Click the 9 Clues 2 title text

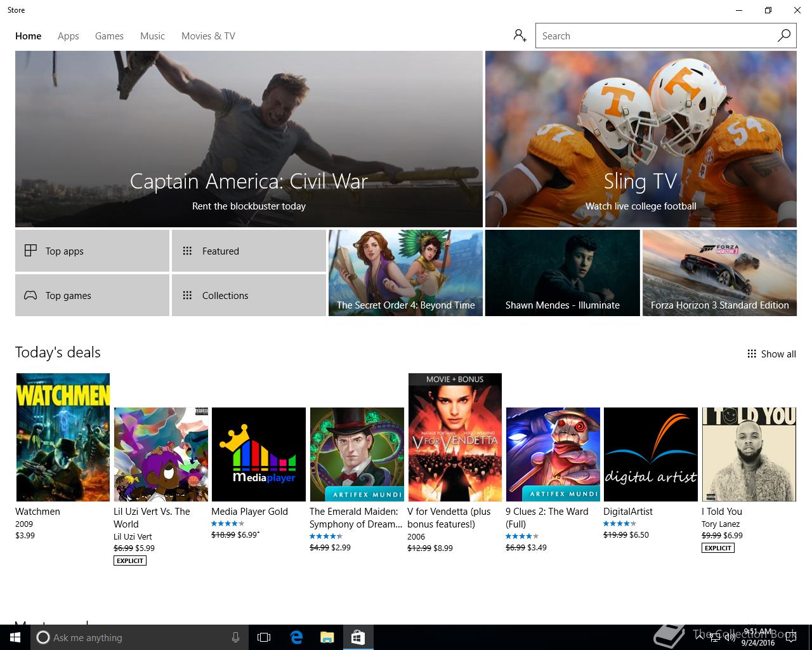point(547,517)
